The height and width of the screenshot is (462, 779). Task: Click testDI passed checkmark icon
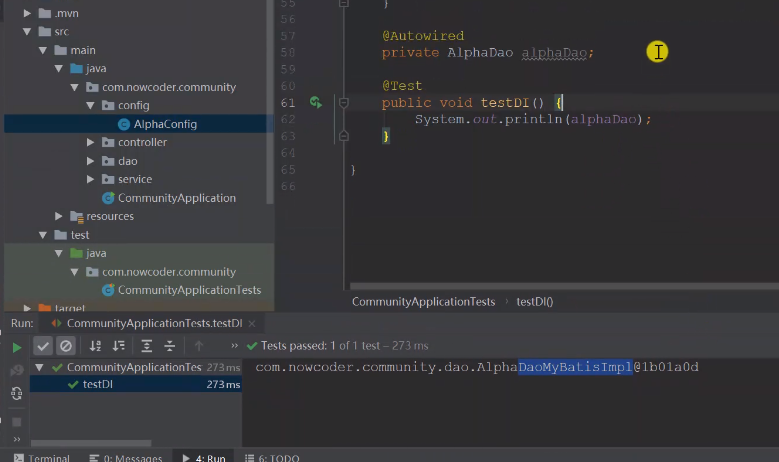(73, 385)
